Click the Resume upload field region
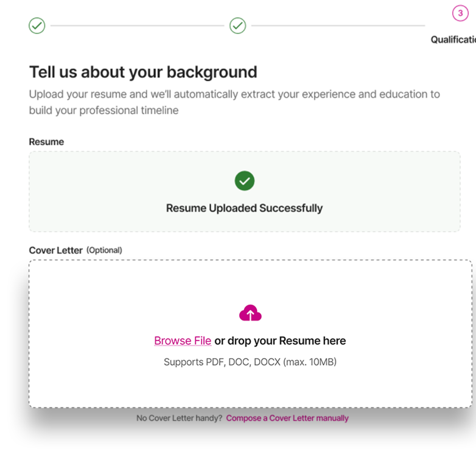The width and height of the screenshot is (476, 476). (x=244, y=192)
